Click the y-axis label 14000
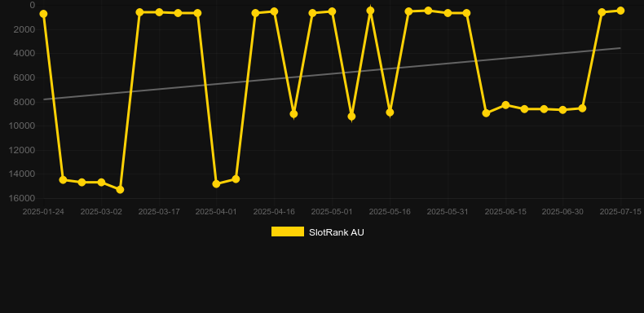Screen dimensions: 644x313 [22, 174]
